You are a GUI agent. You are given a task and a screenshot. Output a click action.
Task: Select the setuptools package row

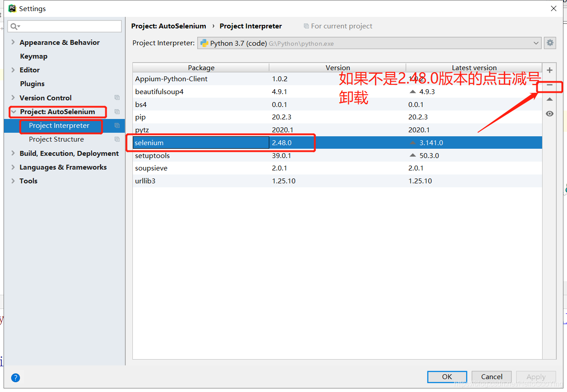tap(337, 156)
